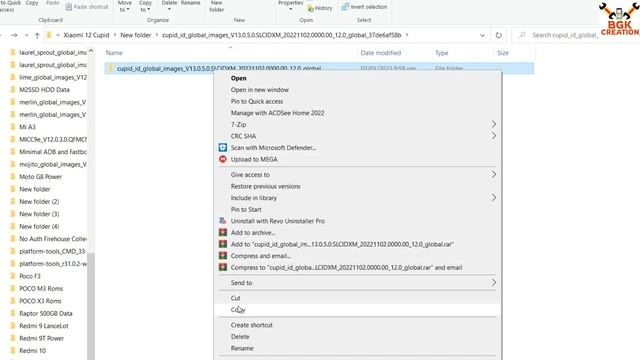Click the search magnifier icon
This screenshot has height=360, width=640.
522,35
